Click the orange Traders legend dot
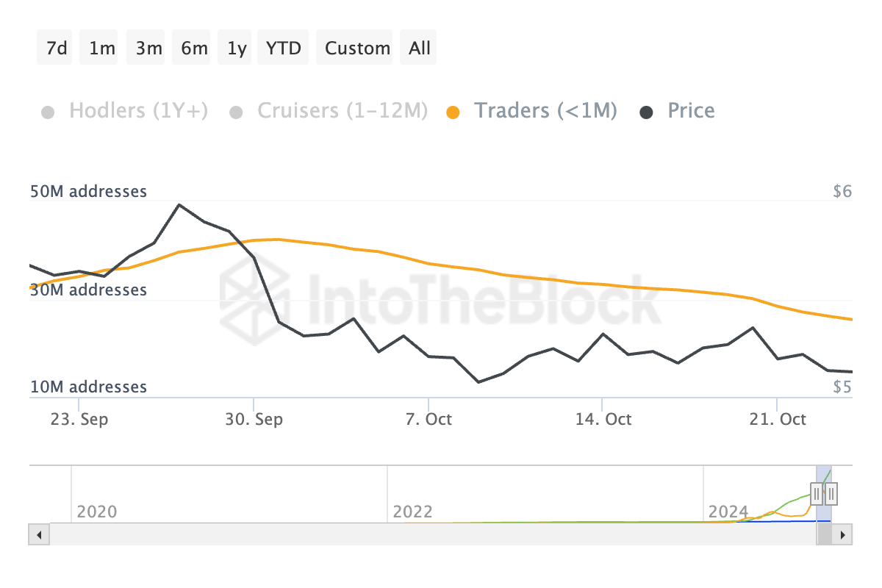Image resolution: width=882 pixels, height=588 pixels. (x=453, y=112)
